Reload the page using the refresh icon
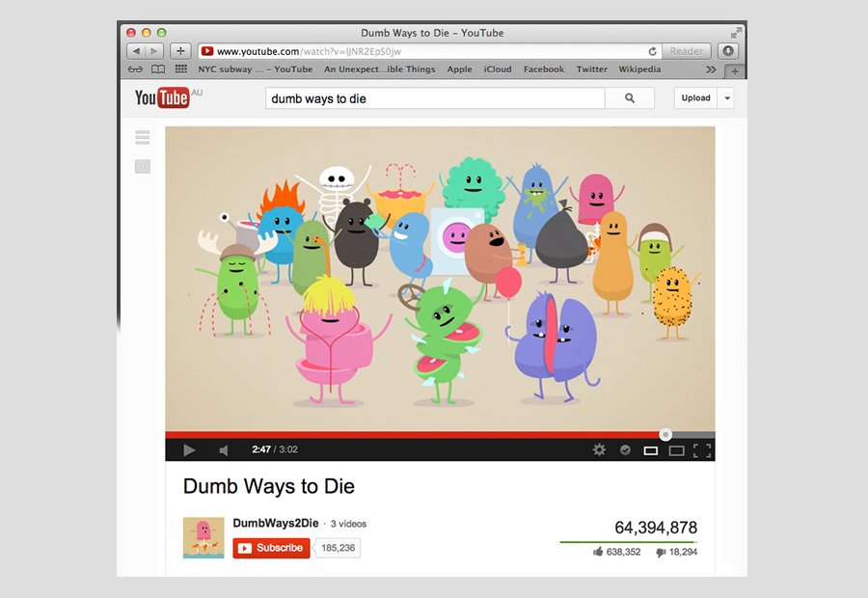Viewport: 868px width, 598px height. click(x=653, y=51)
